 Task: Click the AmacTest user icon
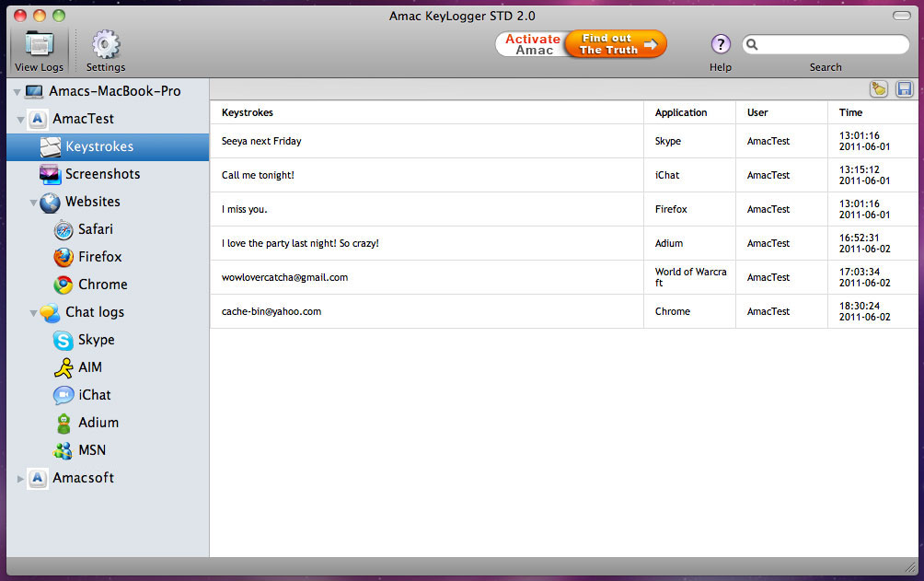38,119
